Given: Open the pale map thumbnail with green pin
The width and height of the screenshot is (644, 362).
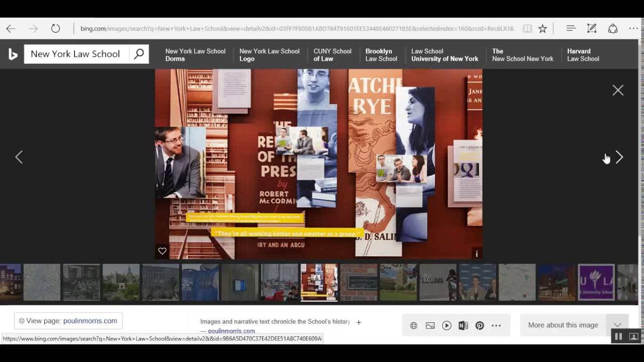Looking at the screenshot, I should tap(517, 283).
